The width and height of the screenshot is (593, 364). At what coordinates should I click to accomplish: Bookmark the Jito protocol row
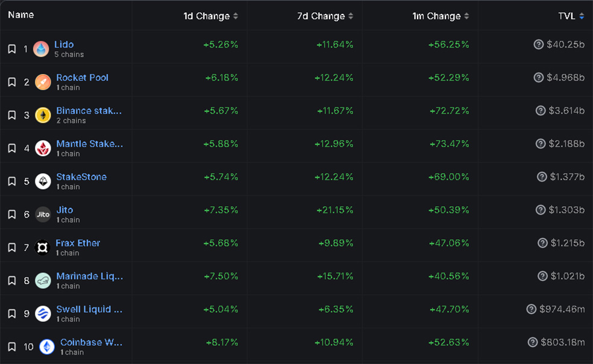12,215
